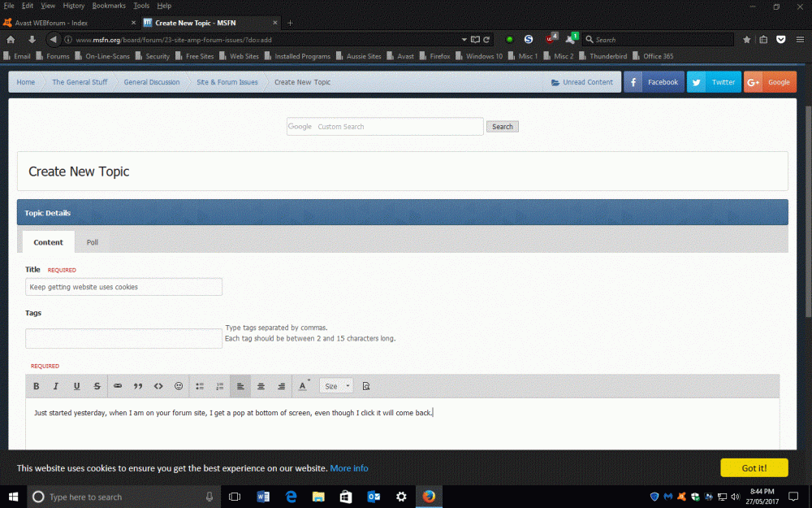This screenshot has width=812, height=508.
Task: Open Microsoft Word from the taskbar
Action: click(263, 497)
